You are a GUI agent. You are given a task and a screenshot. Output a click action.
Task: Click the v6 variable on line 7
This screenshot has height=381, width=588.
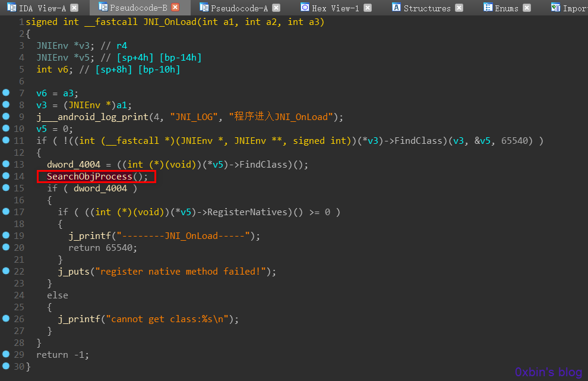click(42, 93)
